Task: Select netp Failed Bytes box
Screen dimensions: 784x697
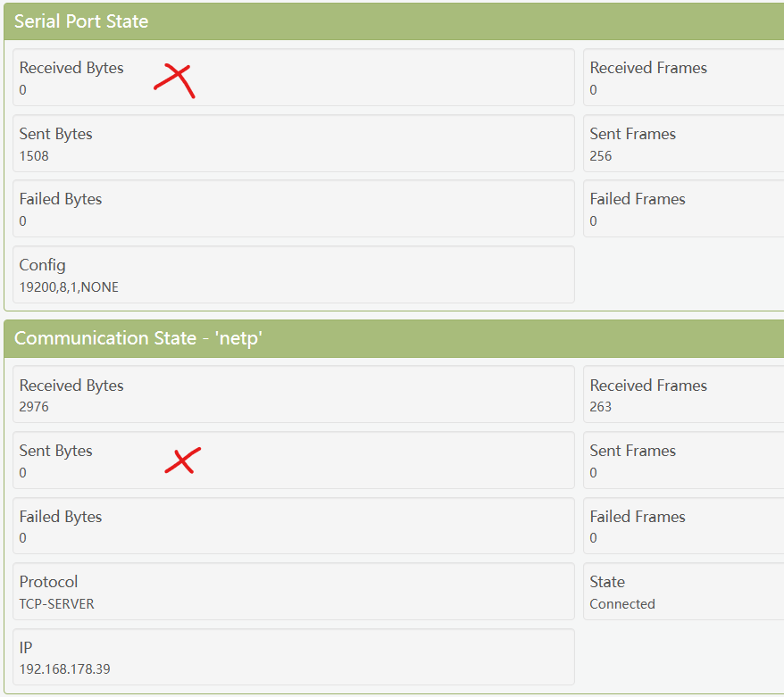Action: [294, 526]
